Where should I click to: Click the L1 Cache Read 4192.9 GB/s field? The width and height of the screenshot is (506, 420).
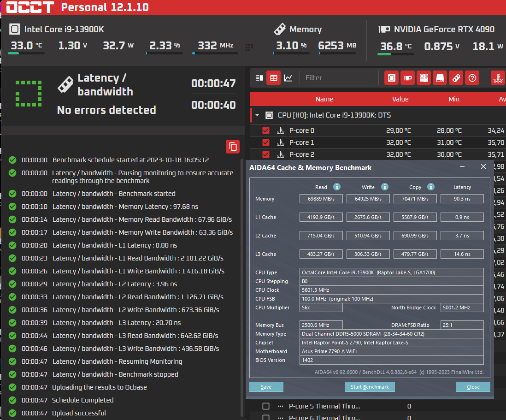click(321, 217)
